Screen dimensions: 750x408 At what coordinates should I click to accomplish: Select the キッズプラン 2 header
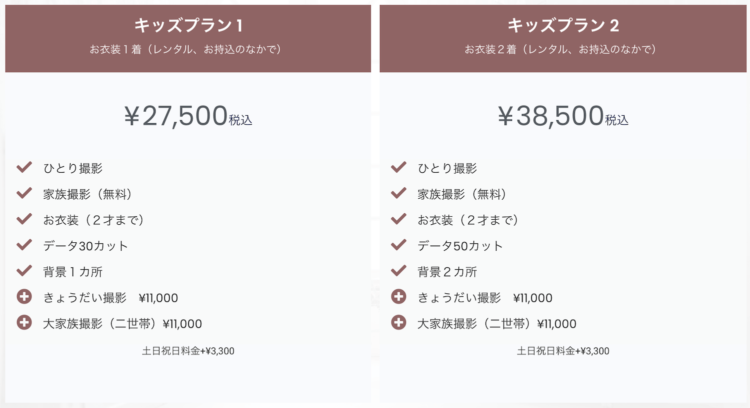tap(563, 25)
